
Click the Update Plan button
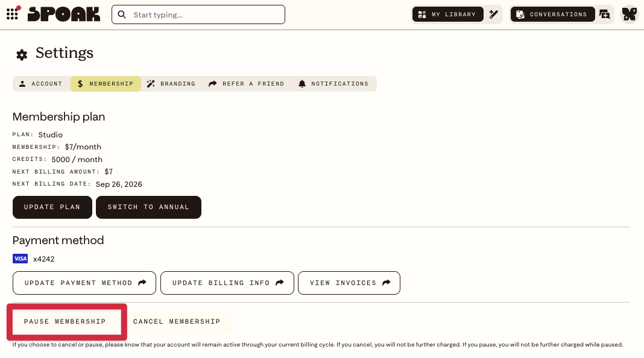click(x=52, y=207)
